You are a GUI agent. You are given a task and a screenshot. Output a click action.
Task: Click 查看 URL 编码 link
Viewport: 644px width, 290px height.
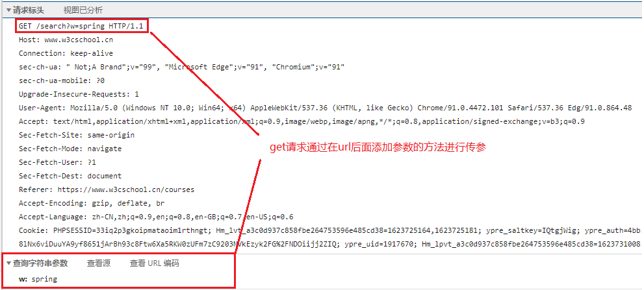tap(154, 263)
